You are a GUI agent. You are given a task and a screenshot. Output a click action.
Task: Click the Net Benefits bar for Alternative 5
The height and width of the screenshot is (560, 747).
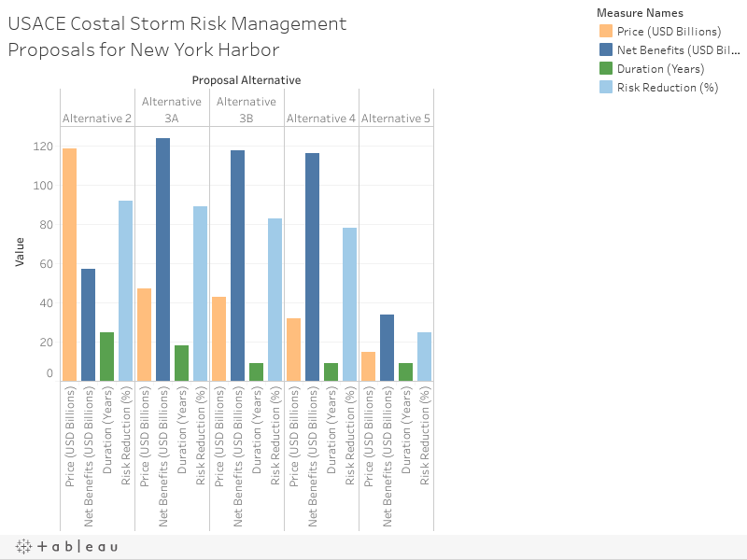coord(388,347)
